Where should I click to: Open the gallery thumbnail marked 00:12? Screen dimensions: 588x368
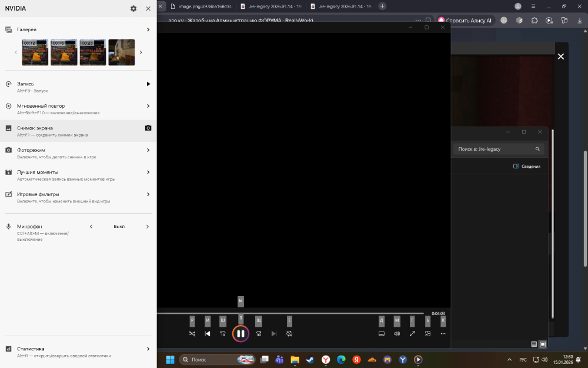click(35, 52)
